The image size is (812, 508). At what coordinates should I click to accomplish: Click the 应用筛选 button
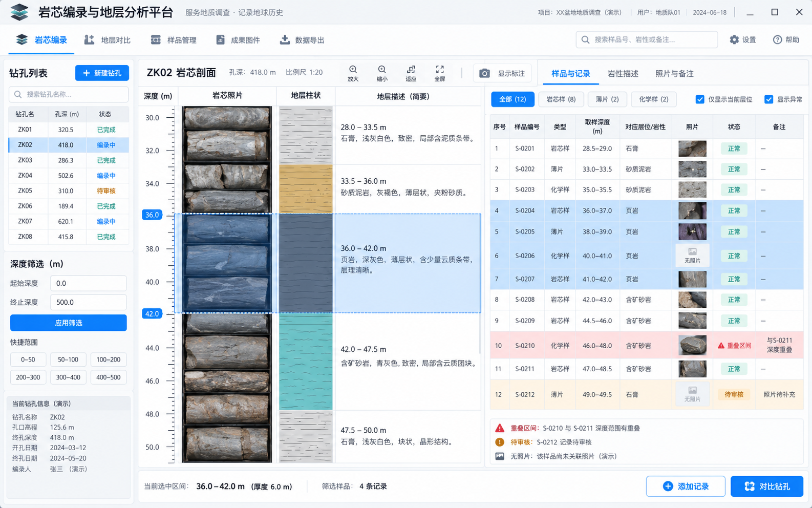click(69, 323)
